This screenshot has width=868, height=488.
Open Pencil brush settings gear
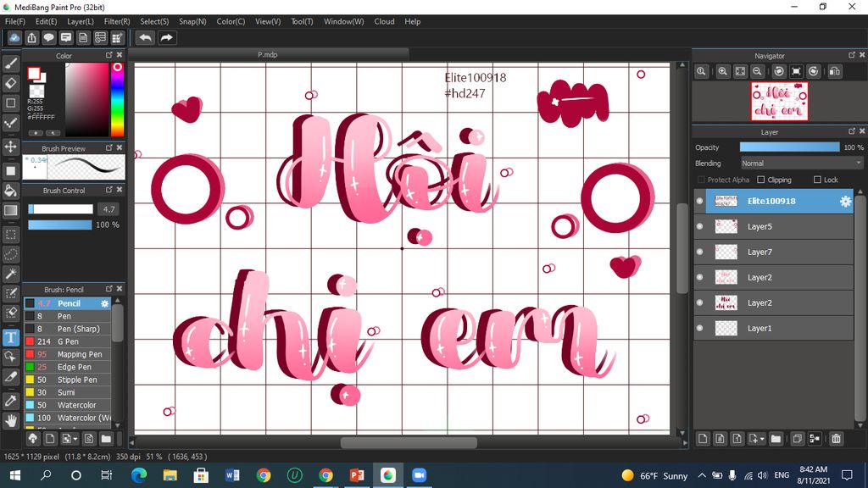[104, 303]
